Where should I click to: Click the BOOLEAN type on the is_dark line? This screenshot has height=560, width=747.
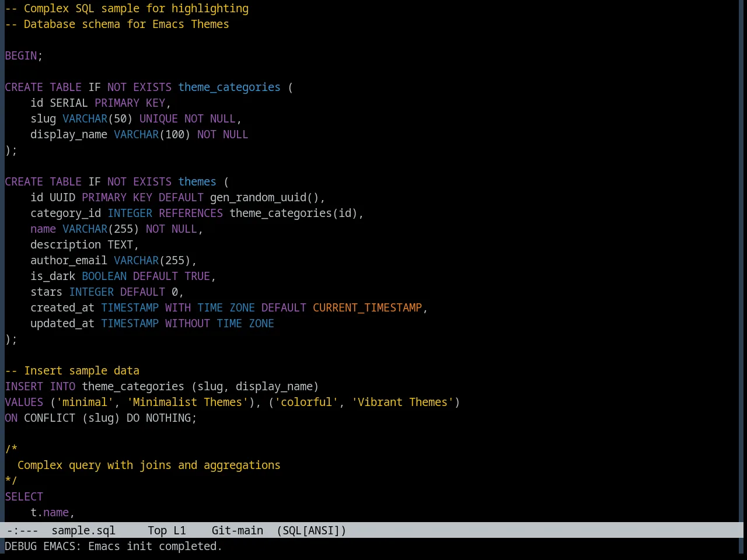(x=104, y=276)
